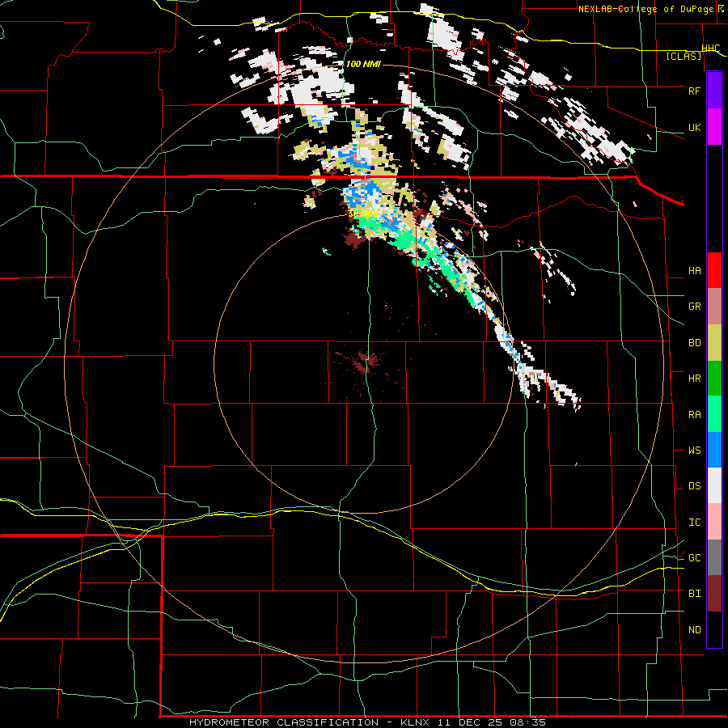The image size is (728, 728).
Task: Click the 100 NMI range ring label
Action: click(363, 64)
